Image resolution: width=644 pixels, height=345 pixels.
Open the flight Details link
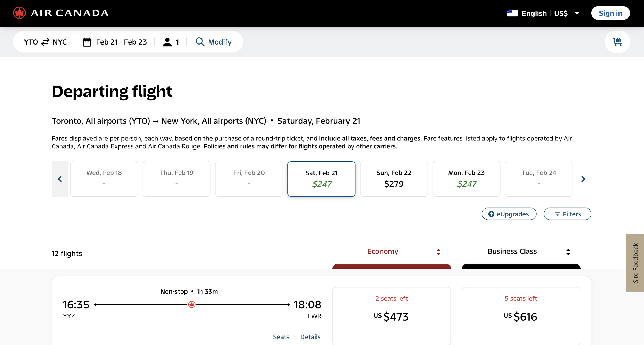310,337
